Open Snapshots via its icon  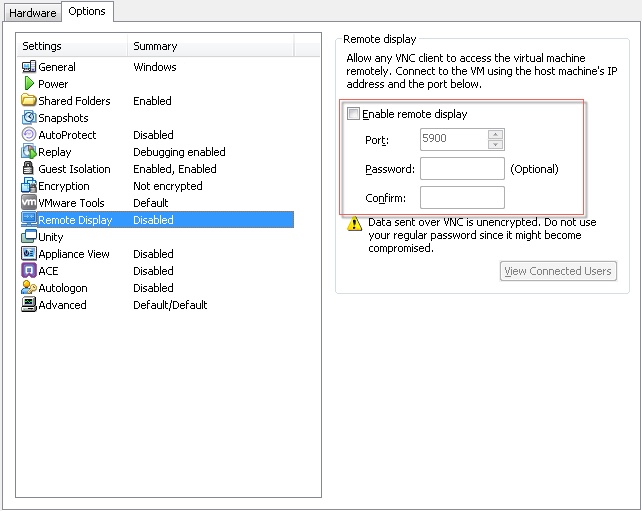[28, 118]
